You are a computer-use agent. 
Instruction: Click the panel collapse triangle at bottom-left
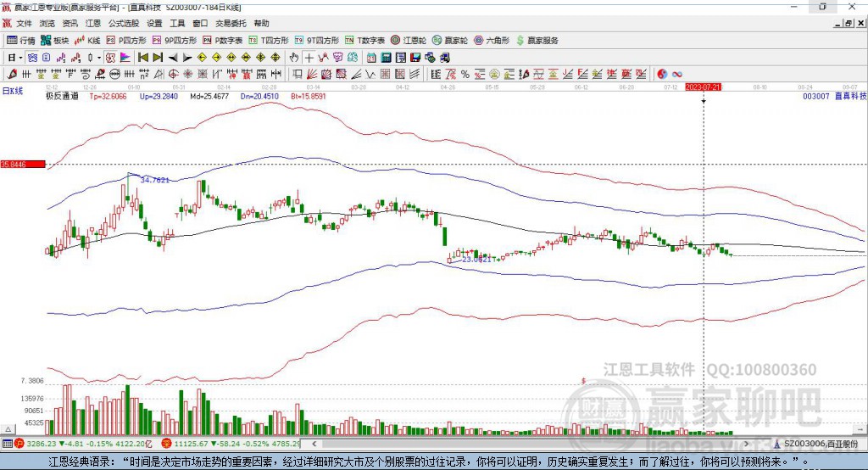point(8,429)
